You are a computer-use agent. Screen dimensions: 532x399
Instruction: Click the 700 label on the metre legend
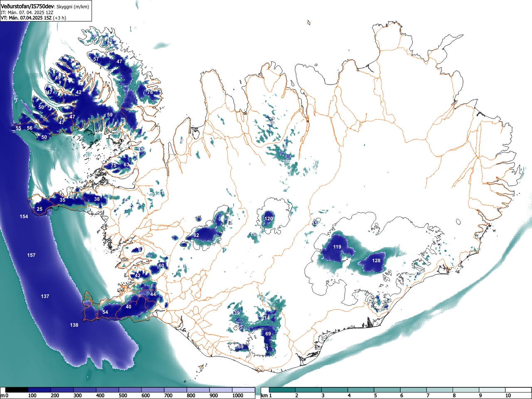[x=168, y=396]
